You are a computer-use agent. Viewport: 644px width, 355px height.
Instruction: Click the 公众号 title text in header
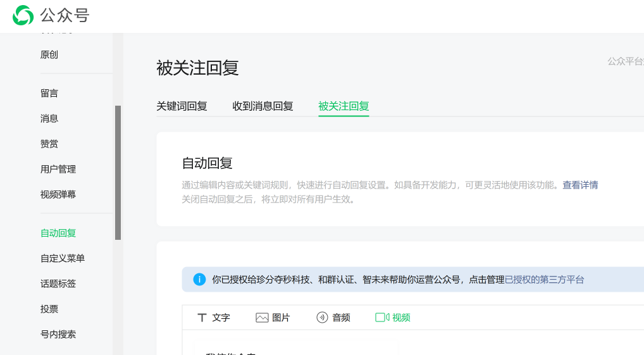click(65, 16)
